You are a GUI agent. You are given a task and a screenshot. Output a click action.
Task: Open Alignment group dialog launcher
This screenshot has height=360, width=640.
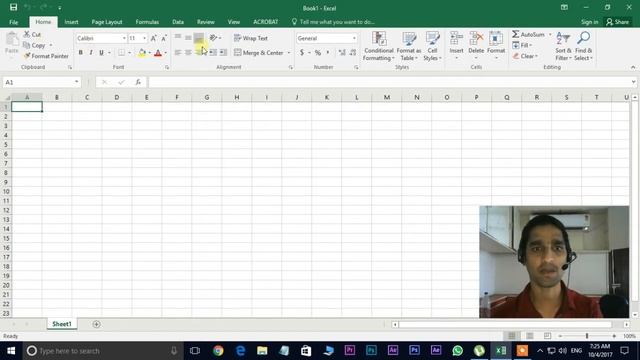291,67
